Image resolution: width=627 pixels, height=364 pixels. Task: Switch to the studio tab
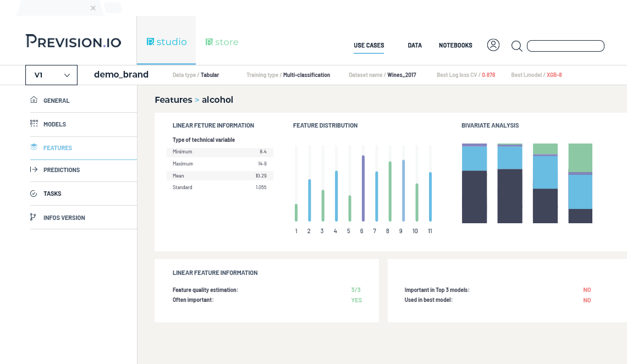pos(166,42)
